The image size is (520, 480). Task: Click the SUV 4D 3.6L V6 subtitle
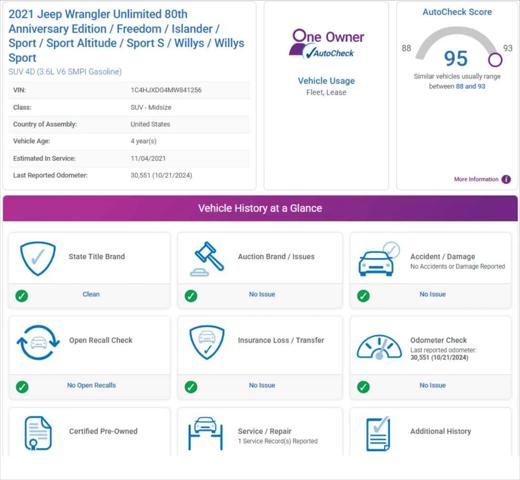[x=65, y=72]
